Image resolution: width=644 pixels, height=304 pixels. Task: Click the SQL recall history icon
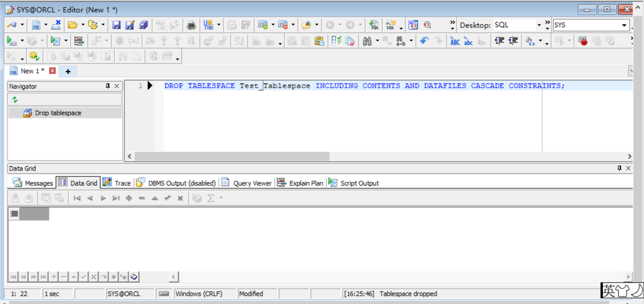374,25
